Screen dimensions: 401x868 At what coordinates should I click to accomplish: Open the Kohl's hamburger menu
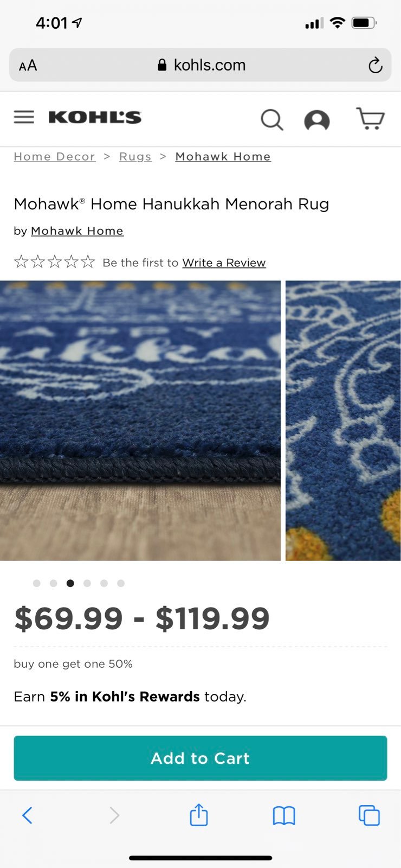[24, 117]
